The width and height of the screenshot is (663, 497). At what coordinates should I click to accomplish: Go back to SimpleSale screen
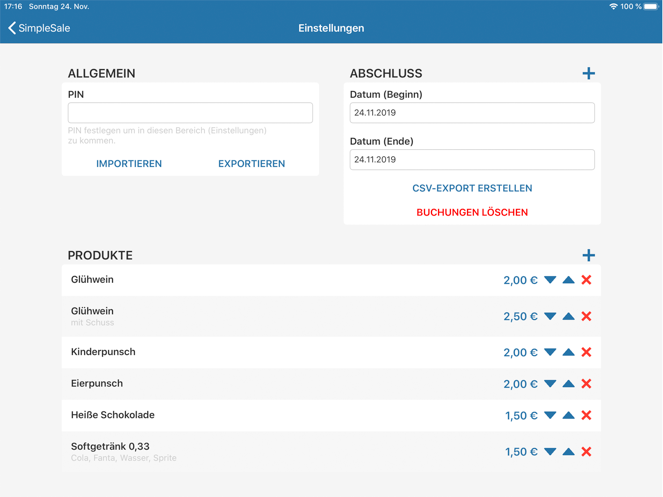point(39,28)
